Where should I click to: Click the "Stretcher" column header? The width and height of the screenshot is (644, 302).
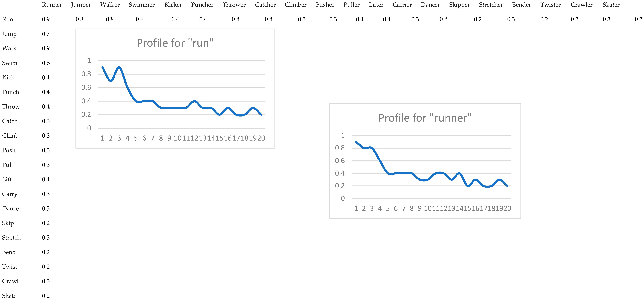[x=491, y=5]
